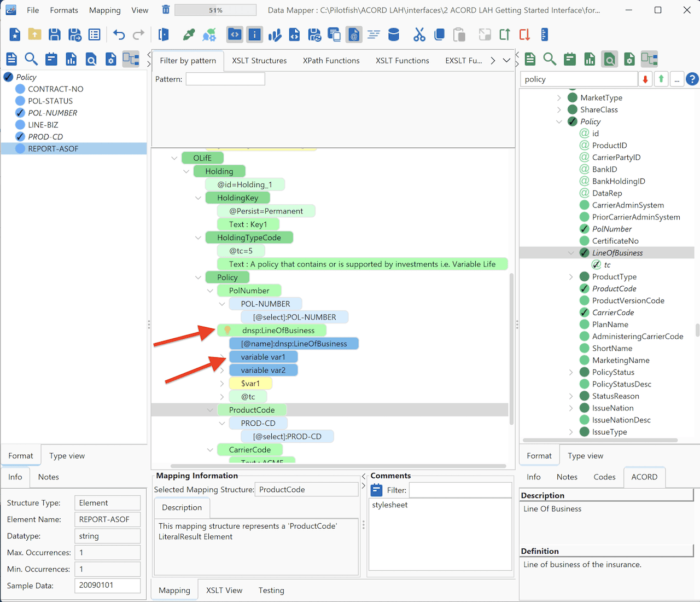This screenshot has height=602, width=700.
Task: Open the Mapping menu
Action: point(105,10)
